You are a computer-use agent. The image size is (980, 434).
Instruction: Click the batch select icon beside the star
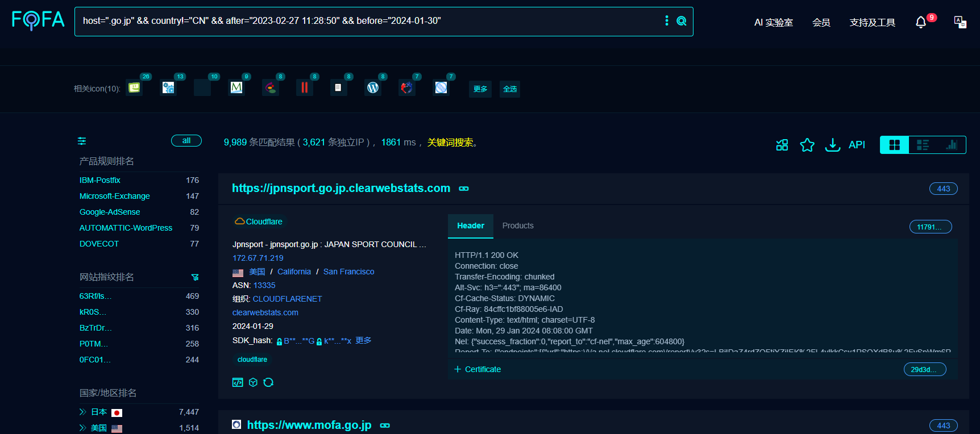782,145
